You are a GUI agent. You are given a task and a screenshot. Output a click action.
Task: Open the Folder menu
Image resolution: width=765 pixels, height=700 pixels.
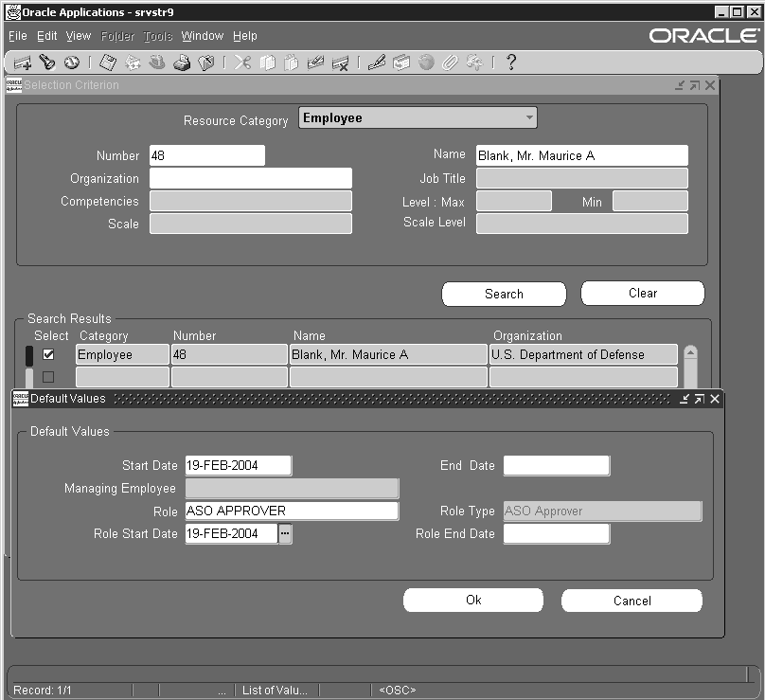pyautogui.click(x=117, y=36)
